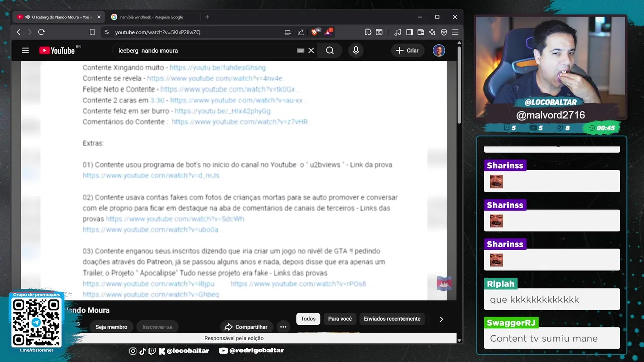Toggle the browser sidebar panel
This screenshot has width=644, height=362.
tap(409, 32)
